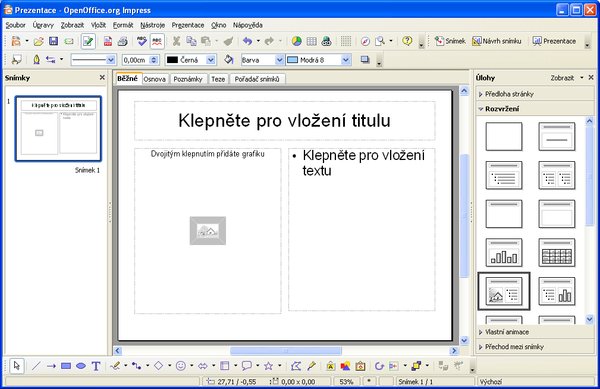This screenshot has width=600, height=389.
Task: Click the Snímek new slide button
Action: pyautogui.click(x=450, y=41)
